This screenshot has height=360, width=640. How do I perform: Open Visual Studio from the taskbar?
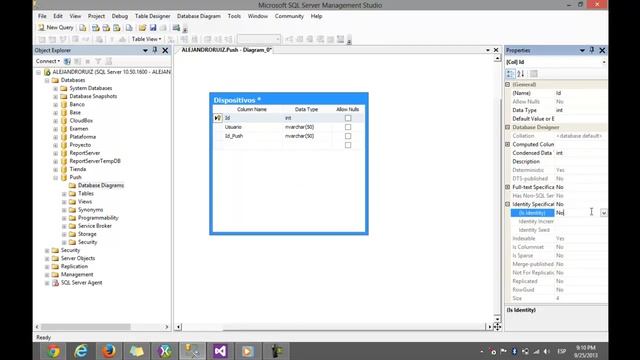point(220,351)
